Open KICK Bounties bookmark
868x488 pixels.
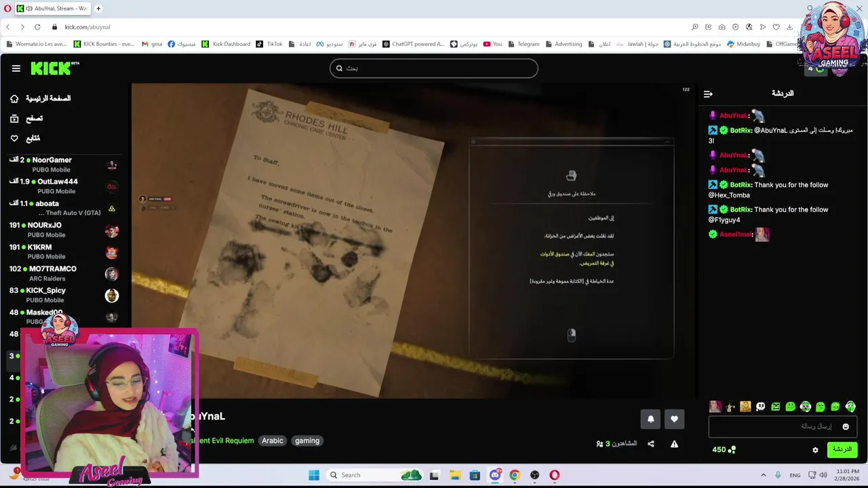tap(104, 44)
